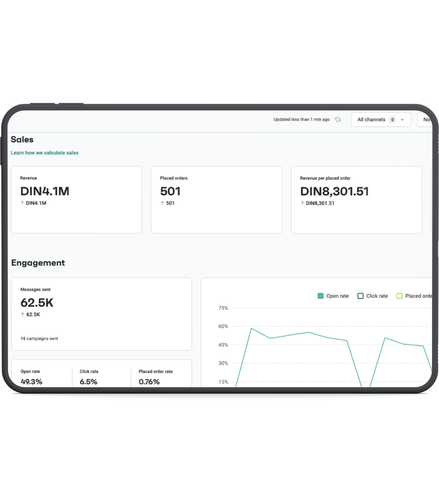Click the Revenue per placed order value DIN8,301.51
The width and height of the screenshot is (439, 504).
(x=334, y=192)
